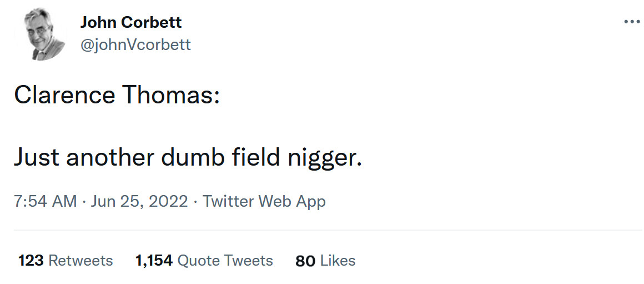Click the "Likes" label text

pos(338,260)
